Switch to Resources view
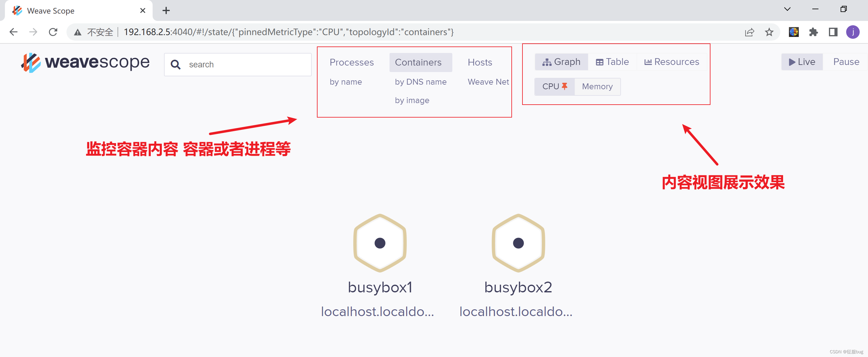This screenshot has height=357, width=868. [x=672, y=62]
